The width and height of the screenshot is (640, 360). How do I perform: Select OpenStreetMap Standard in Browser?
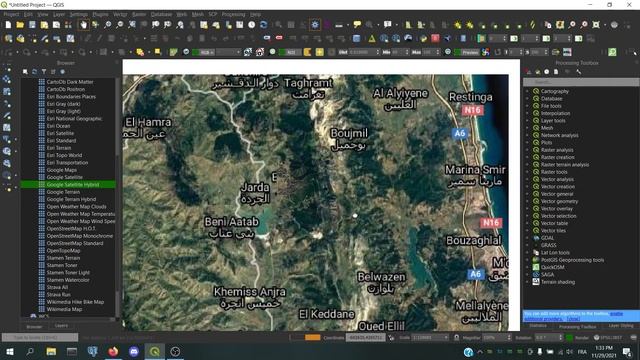[x=75, y=243]
